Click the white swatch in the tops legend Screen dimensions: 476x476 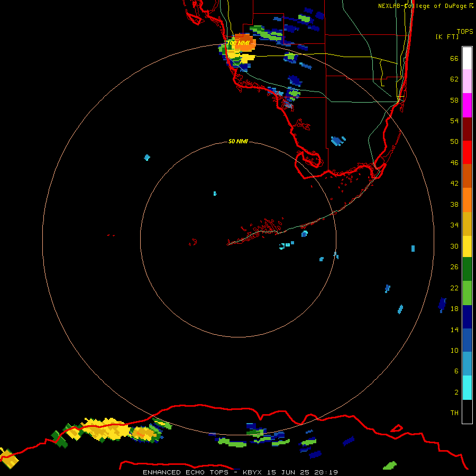467,58
